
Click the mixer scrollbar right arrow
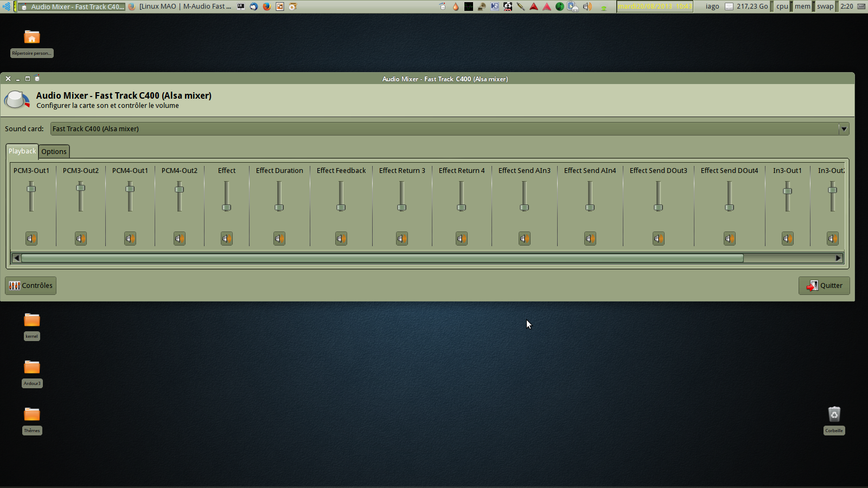(839, 258)
